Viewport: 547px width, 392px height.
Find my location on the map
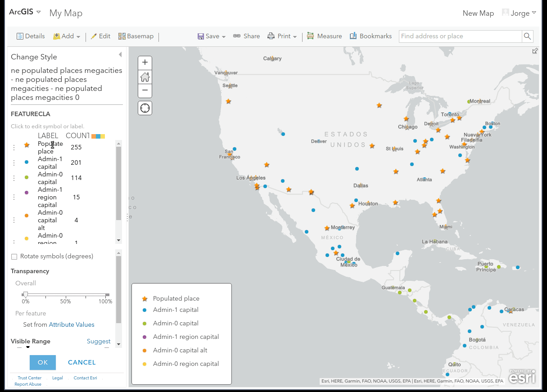click(145, 108)
